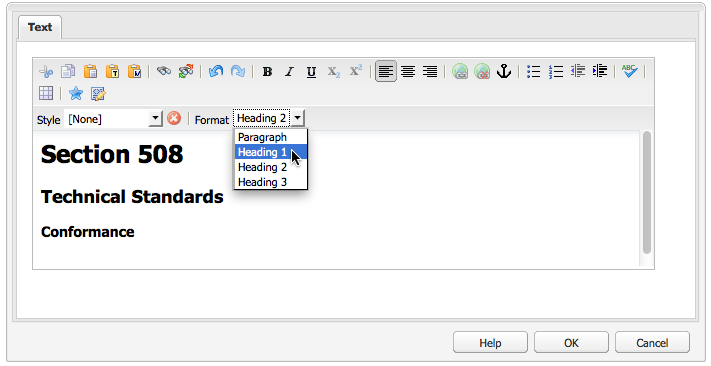Choose Heading 3 in Format list

(x=271, y=182)
